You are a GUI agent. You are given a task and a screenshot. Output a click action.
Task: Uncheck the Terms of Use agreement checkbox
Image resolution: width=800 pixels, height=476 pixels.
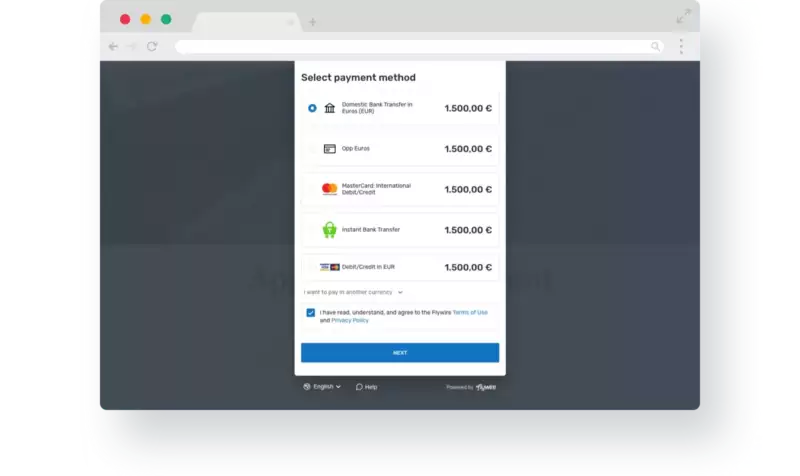tap(311, 312)
